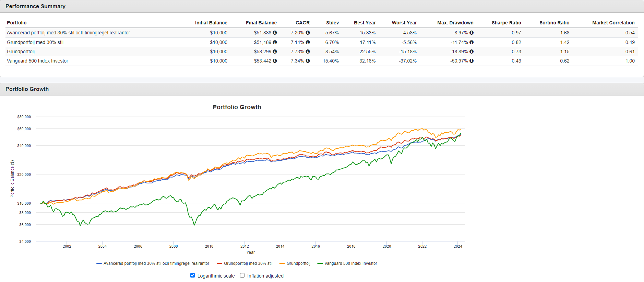Click info icon beside -8.97% max drawdown

click(472, 33)
